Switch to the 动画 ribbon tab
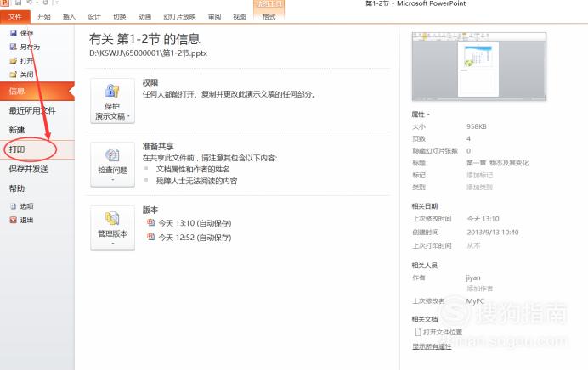 [144, 16]
